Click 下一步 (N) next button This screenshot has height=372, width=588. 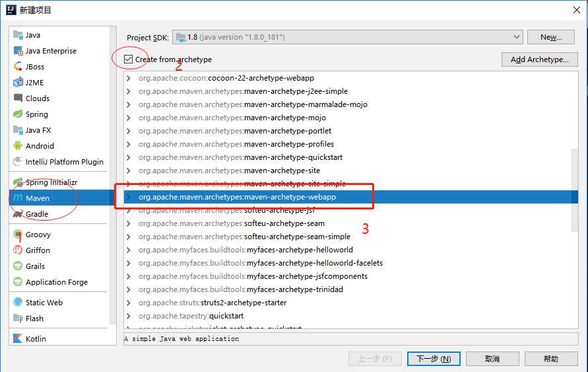434,359
